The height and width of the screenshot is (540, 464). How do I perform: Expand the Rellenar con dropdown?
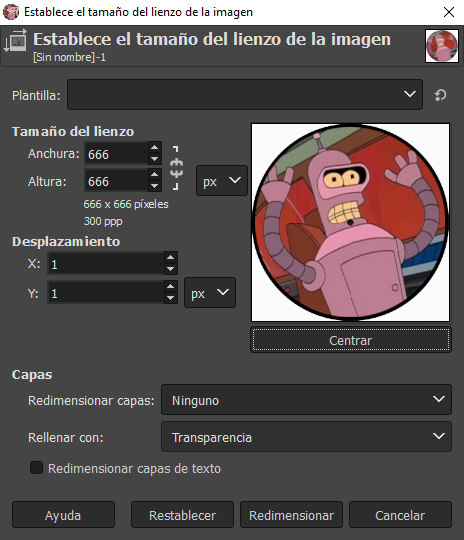pyautogui.click(x=306, y=437)
